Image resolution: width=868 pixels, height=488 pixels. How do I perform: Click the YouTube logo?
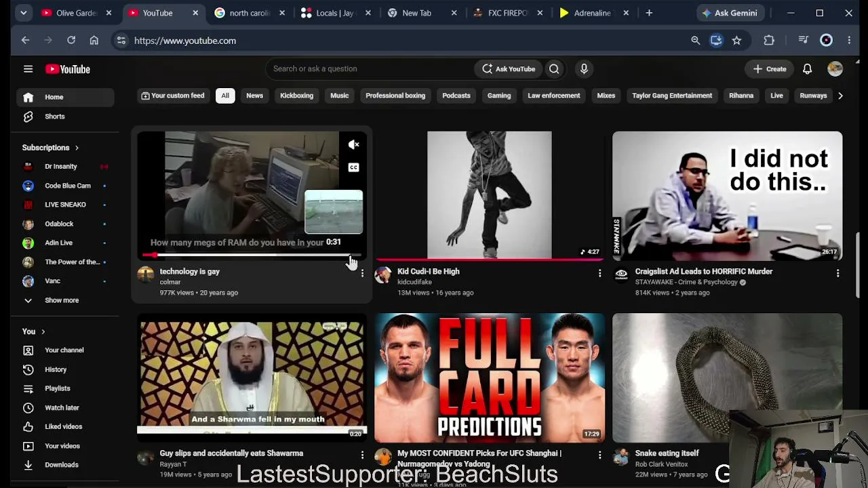[68, 69]
